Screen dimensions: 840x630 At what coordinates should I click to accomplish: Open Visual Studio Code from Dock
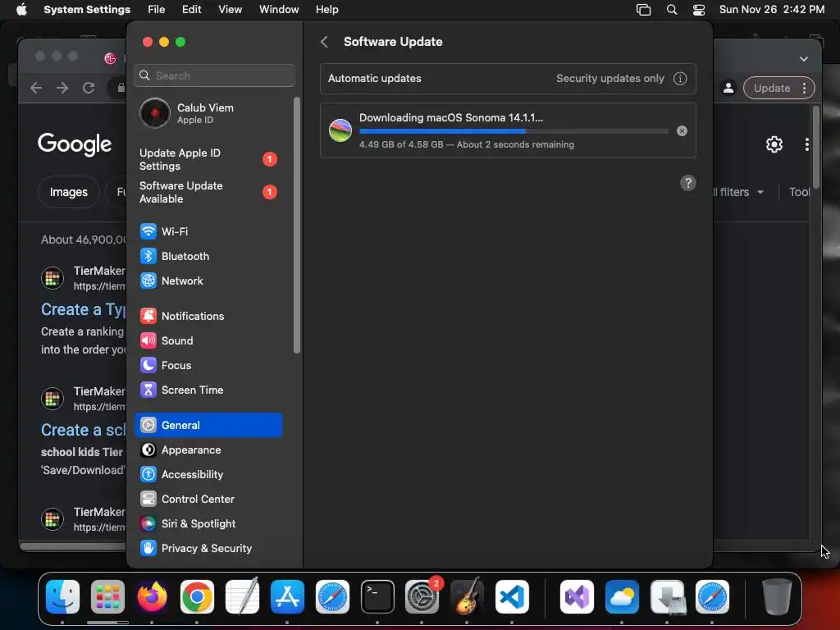[x=512, y=597]
